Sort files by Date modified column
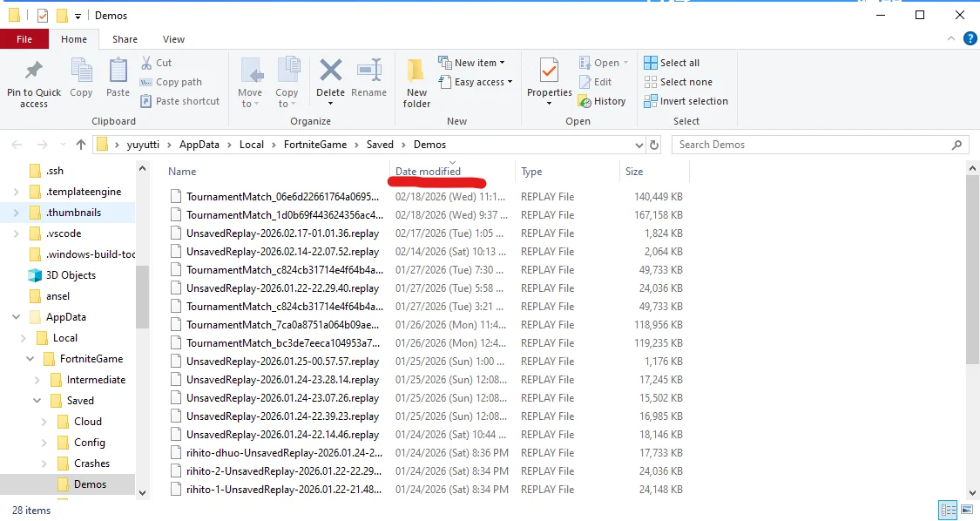Screen dimensions: 980x521 pos(428,172)
